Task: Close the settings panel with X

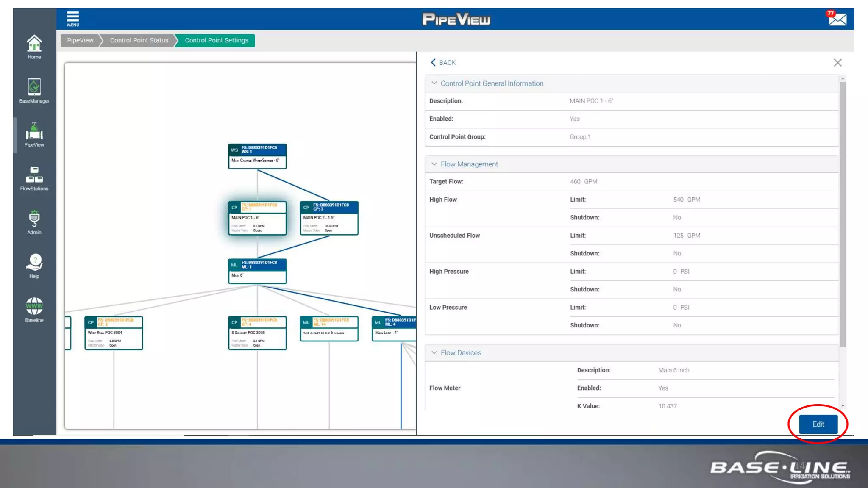Action: point(837,63)
